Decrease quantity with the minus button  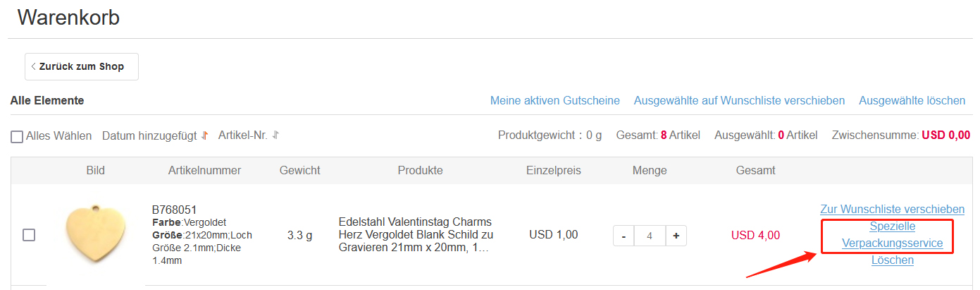coord(624,236)
